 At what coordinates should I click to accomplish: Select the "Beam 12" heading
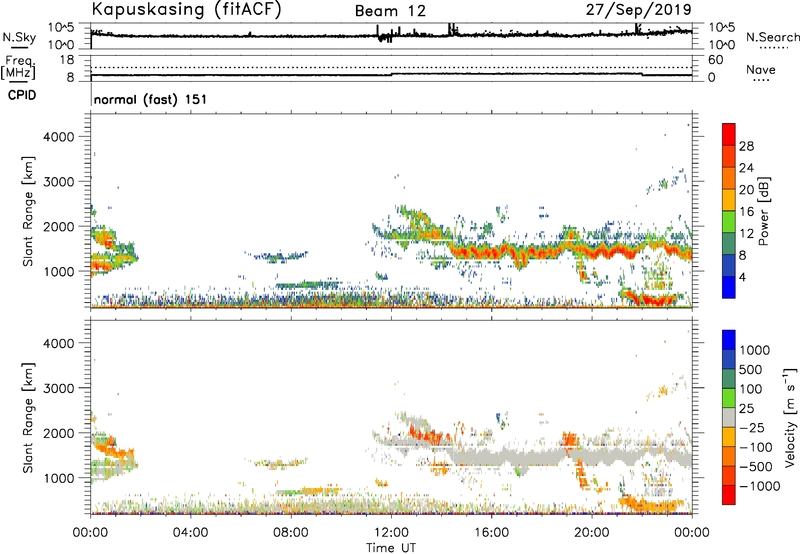tap(390, 11)
